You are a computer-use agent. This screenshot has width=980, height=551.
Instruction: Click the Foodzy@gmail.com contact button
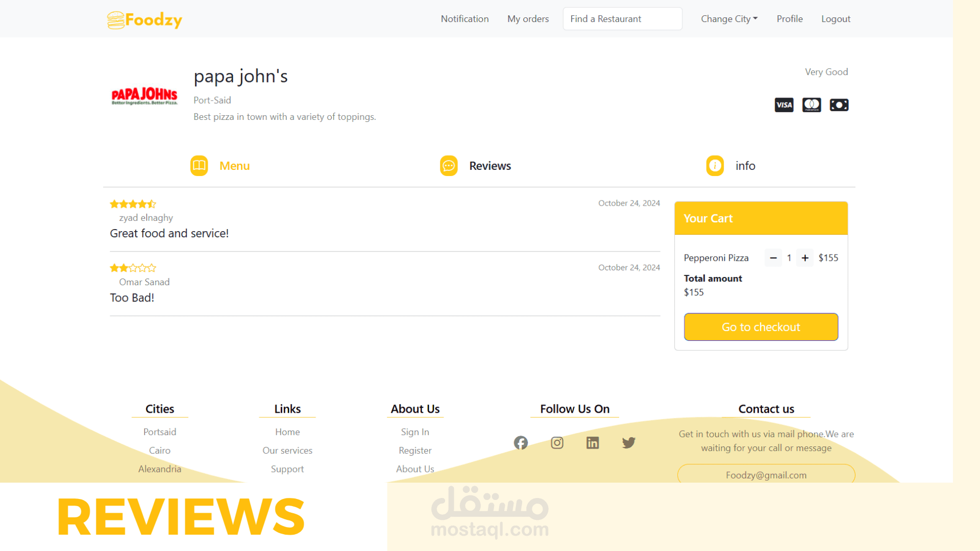pos(766,475)
